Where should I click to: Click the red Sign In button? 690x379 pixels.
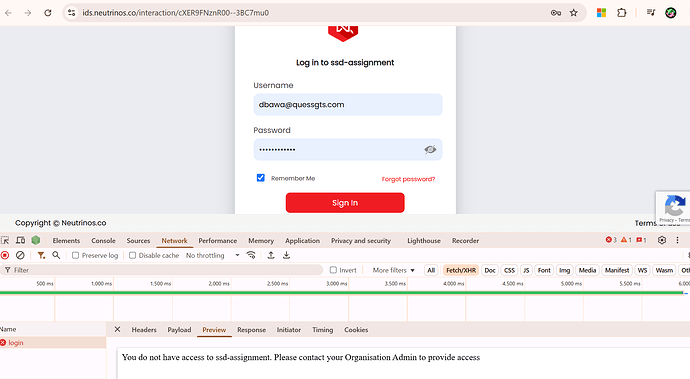click(x=345, y=202)
